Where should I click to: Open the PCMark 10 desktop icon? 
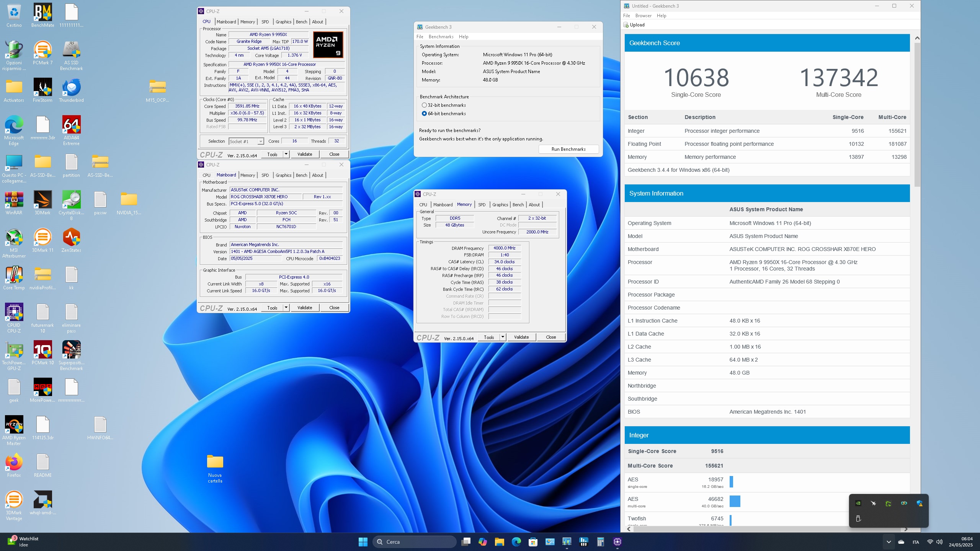tap(42, 353)
